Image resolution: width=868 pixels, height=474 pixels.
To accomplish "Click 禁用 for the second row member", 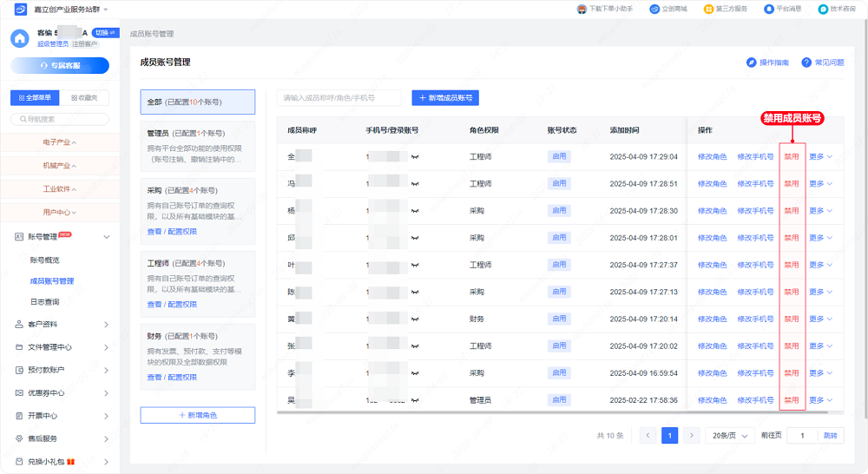I will (792, 184).
